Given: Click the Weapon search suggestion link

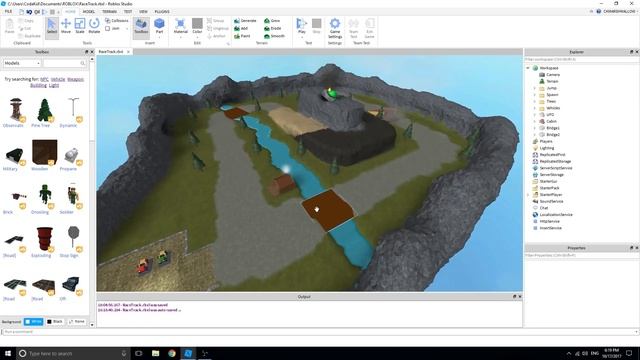Looking at the screenshot, I should tap(76, 79).
